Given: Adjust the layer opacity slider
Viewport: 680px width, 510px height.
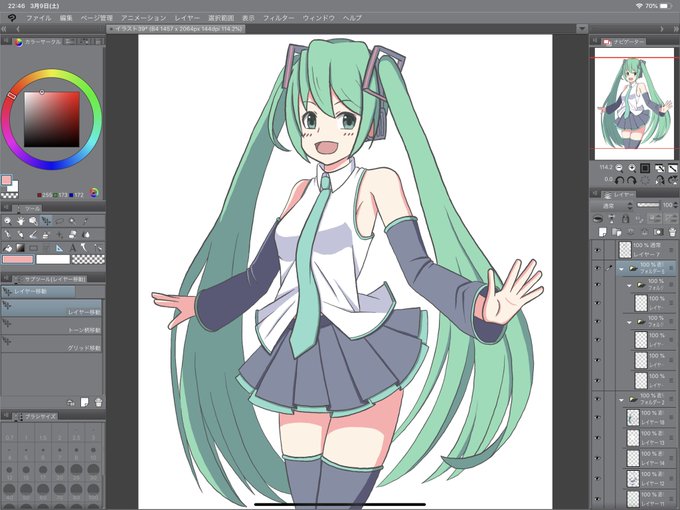Looking at the screenshot, I should pyautogui.click(x=648, y=205).
